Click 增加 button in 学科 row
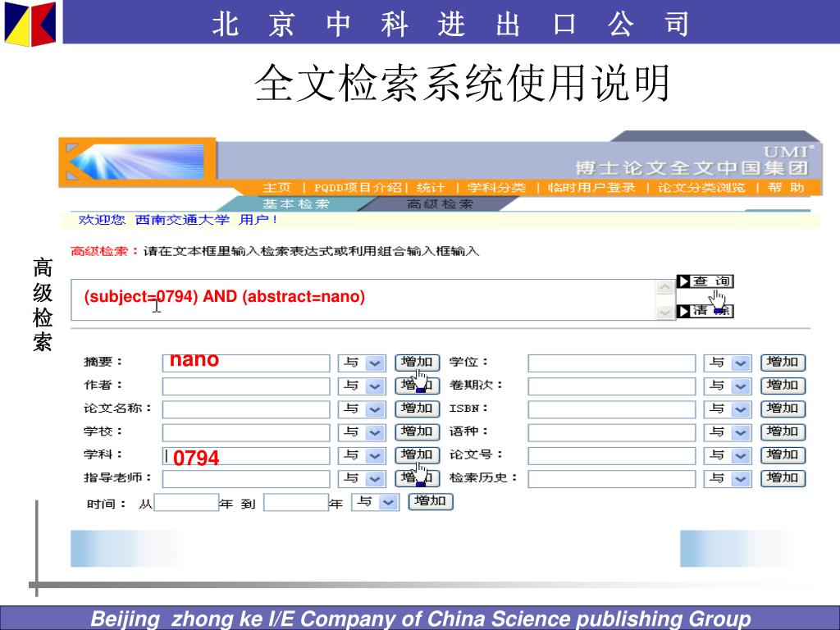This screenshot has width=840, height=630. (x=418, y=455)
